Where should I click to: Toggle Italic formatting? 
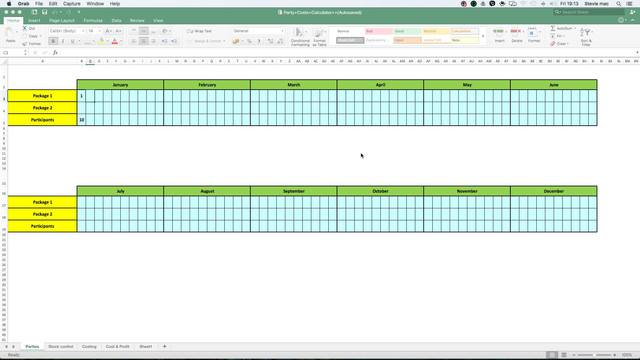tap(63, 41)
